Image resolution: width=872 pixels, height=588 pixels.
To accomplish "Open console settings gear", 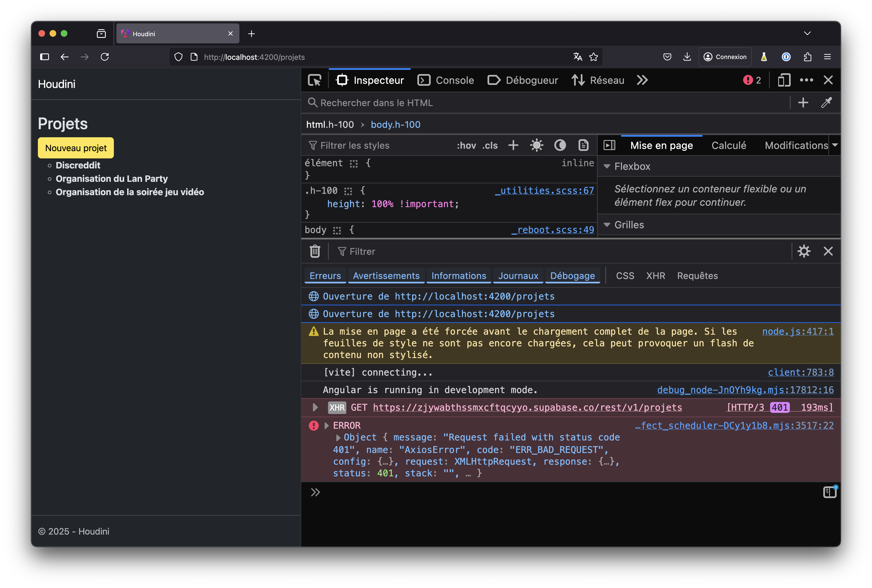I will pyautogui.click(x=804, y=251).
